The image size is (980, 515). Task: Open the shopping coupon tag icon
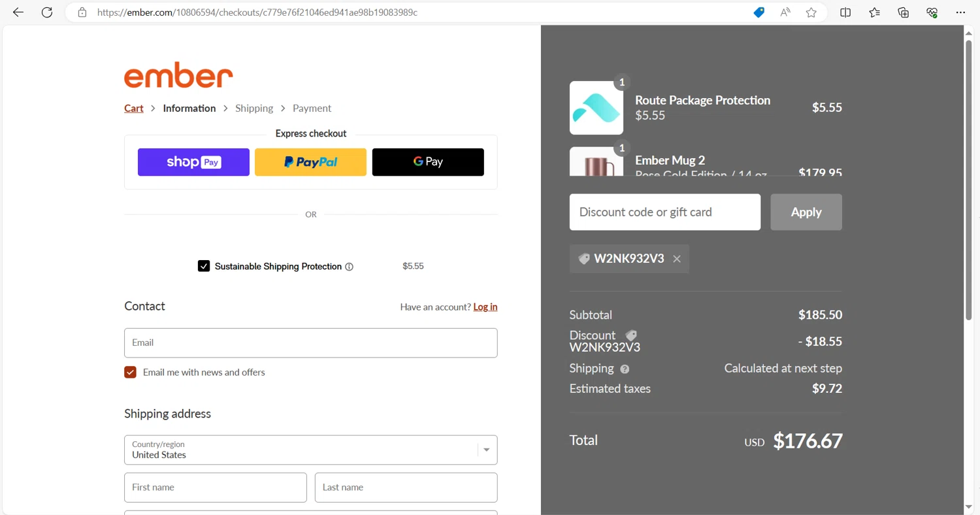point(759,12)
